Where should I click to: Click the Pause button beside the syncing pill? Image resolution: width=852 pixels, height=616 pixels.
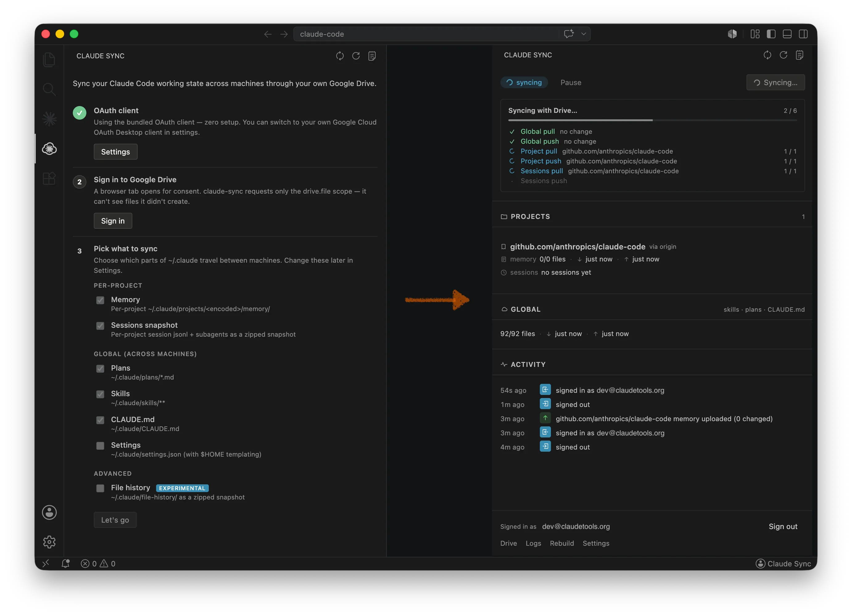(571, 82)
